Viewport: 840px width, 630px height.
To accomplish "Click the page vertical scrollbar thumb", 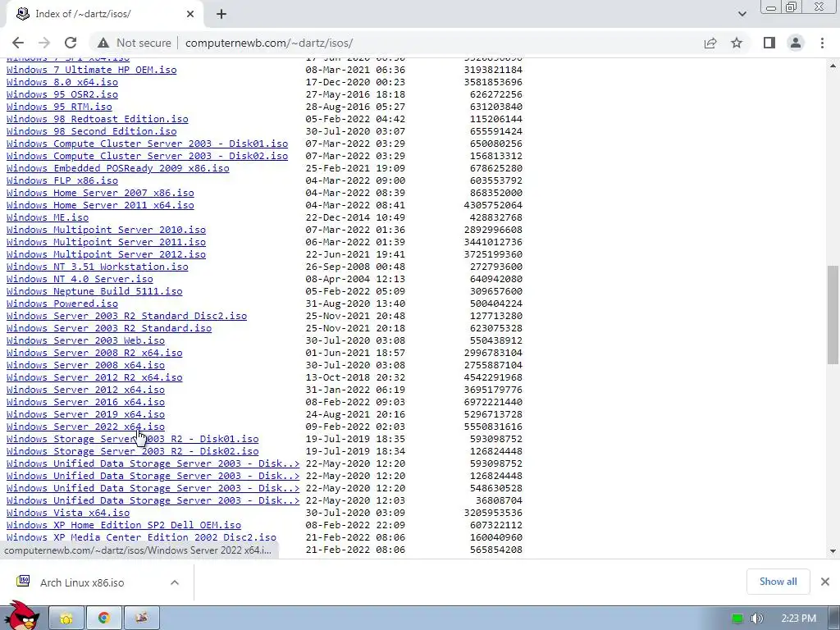I will click(833, 315).
